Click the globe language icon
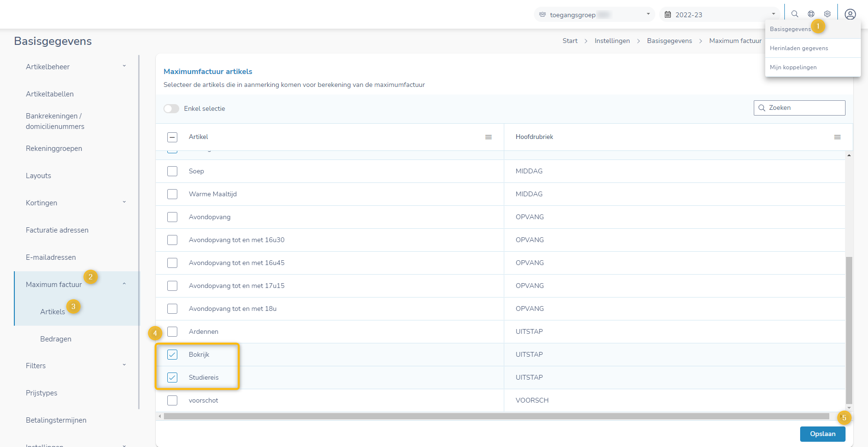868x447 pixels. coord(811,13)
